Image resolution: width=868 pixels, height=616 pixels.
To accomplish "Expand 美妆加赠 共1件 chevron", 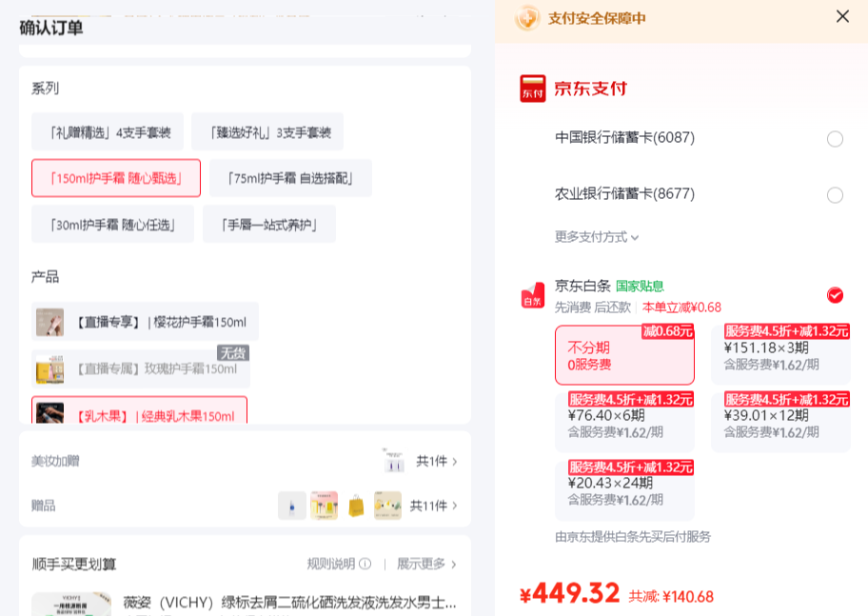I will click(455, 462).
